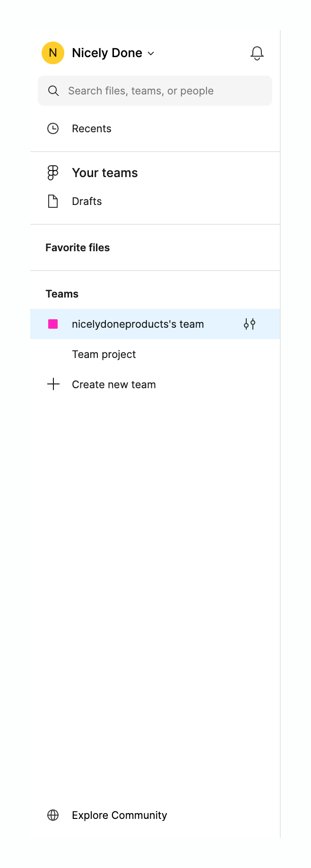Open the chevron beside Nicely Done

pos(150,53)
